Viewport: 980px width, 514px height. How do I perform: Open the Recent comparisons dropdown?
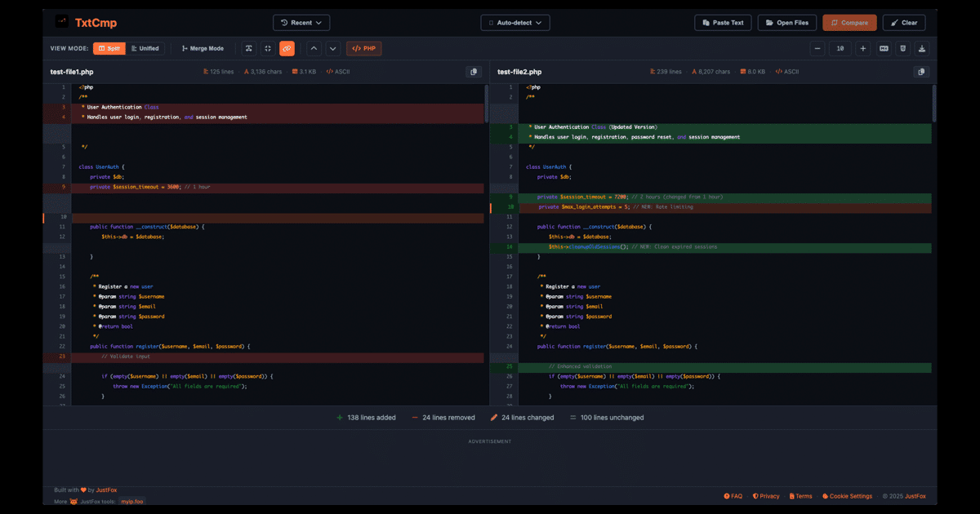pyautogui.click(x=301, y=22)
